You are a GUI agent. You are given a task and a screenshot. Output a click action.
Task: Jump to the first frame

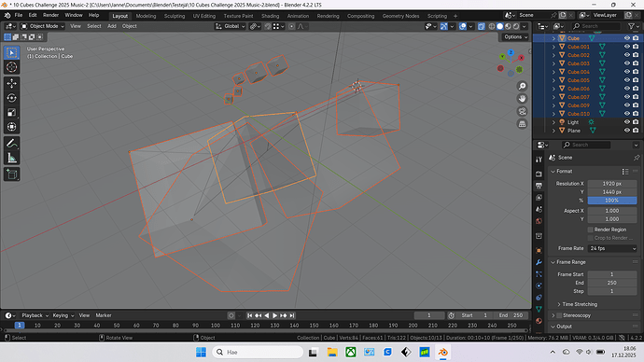[x=250, y=315]
